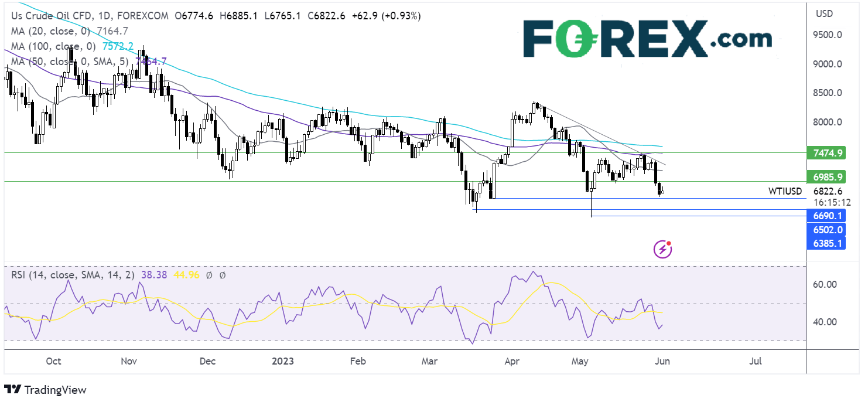Click the 9500.0 price axis label
The image size is (868, 405).
coord(828,35)
